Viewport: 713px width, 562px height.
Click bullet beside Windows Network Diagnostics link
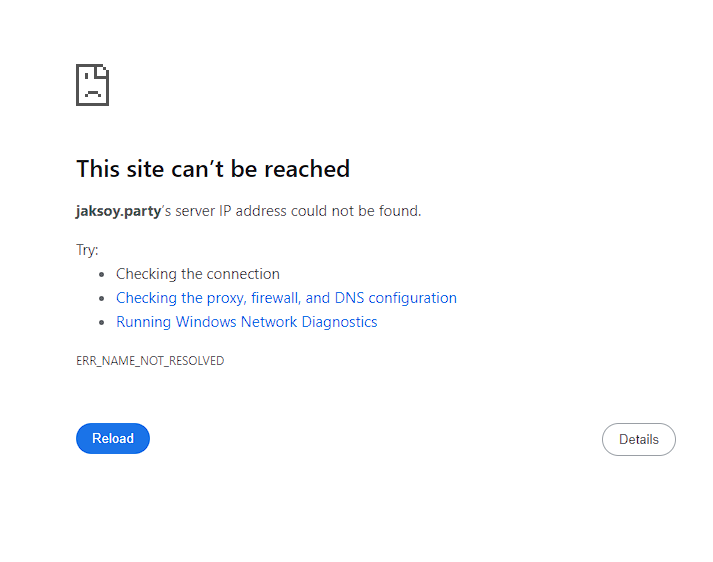[102, 322]
